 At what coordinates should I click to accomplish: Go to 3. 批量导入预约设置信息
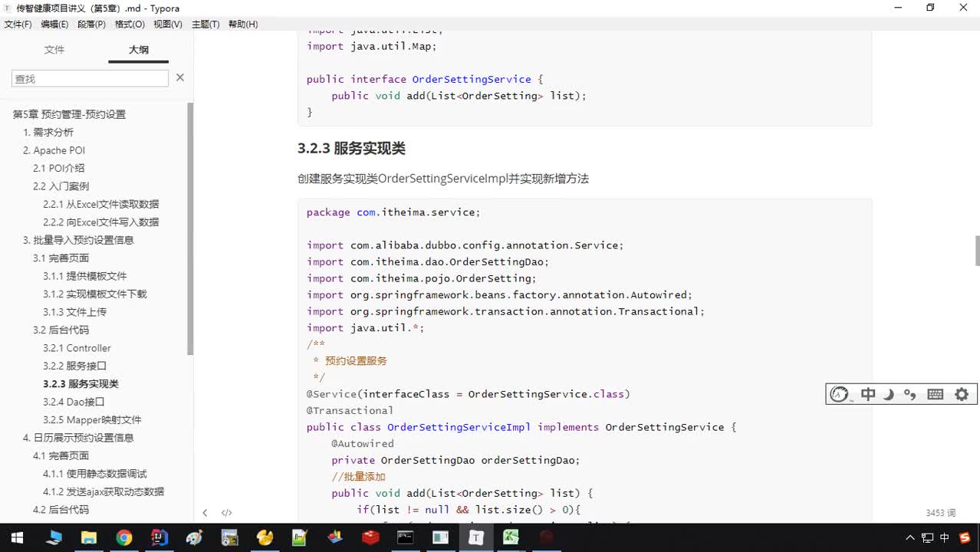point(78,240)
